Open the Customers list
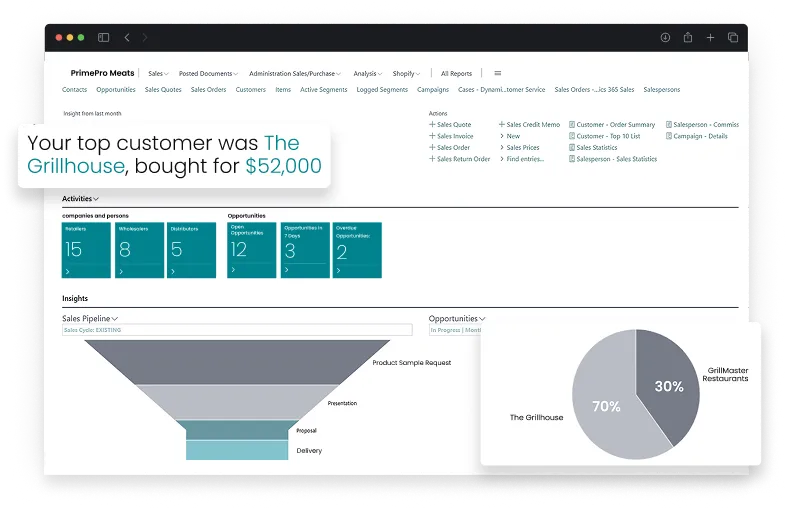 251,89
